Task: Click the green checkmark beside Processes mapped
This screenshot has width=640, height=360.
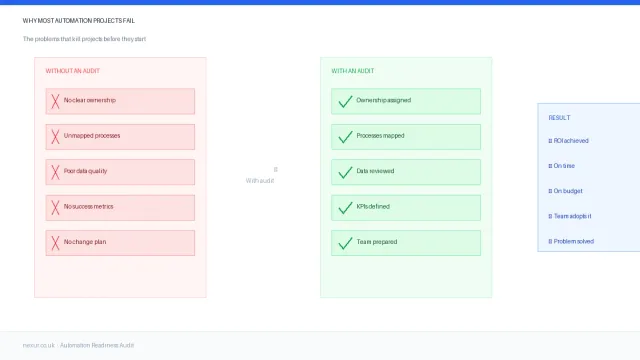Action: pos(345,137)
